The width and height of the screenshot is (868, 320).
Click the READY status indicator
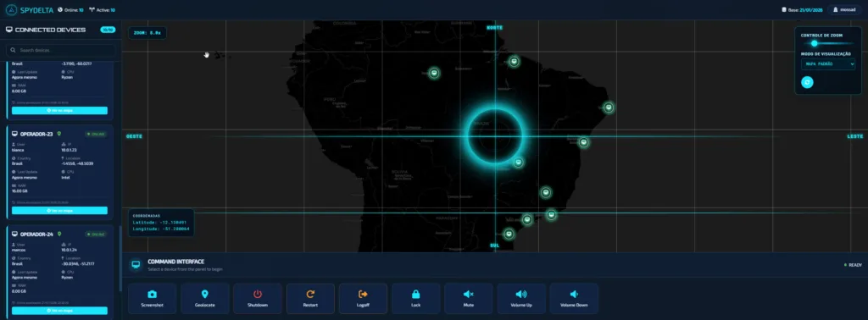tap(853, 265)
